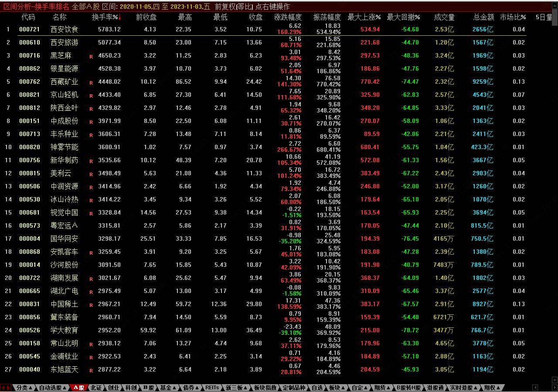
Task: Click the R marker beside 美利云
Action: click(x=91, y=174)
